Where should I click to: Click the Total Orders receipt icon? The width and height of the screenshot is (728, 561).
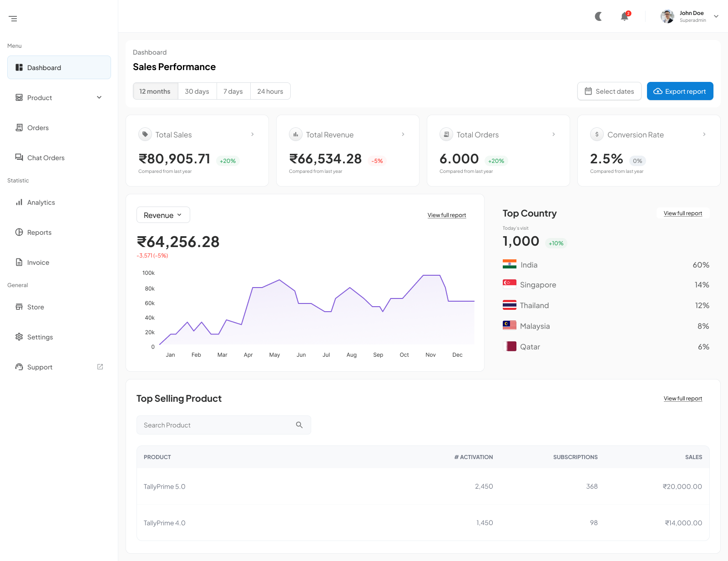point(446,134)
